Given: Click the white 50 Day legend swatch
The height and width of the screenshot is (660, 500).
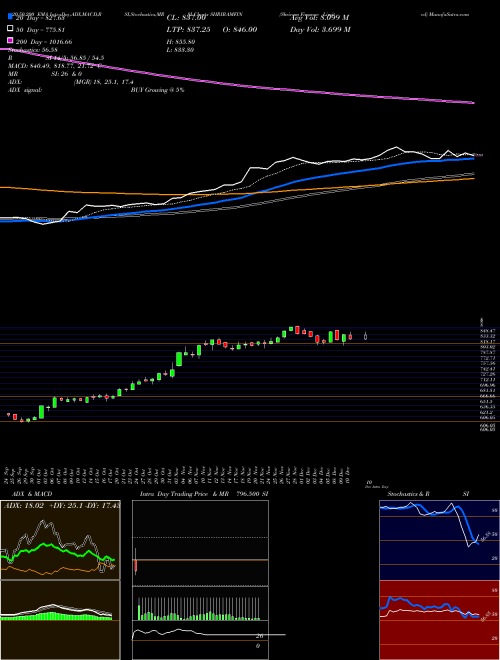Looking at the screenshot, I should click(x=11, y=29).
